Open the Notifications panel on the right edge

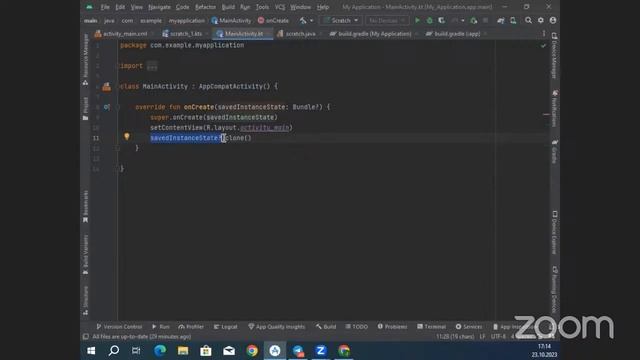click(x=554, y=109)
